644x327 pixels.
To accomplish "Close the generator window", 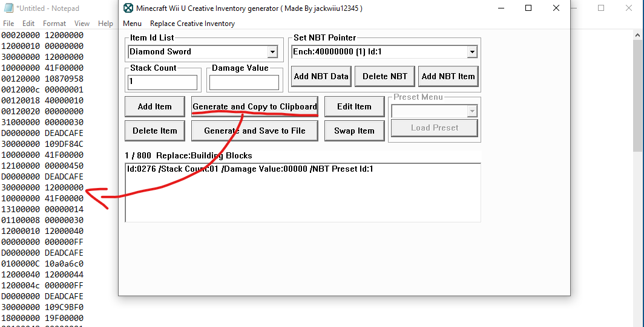I will 556,8.
